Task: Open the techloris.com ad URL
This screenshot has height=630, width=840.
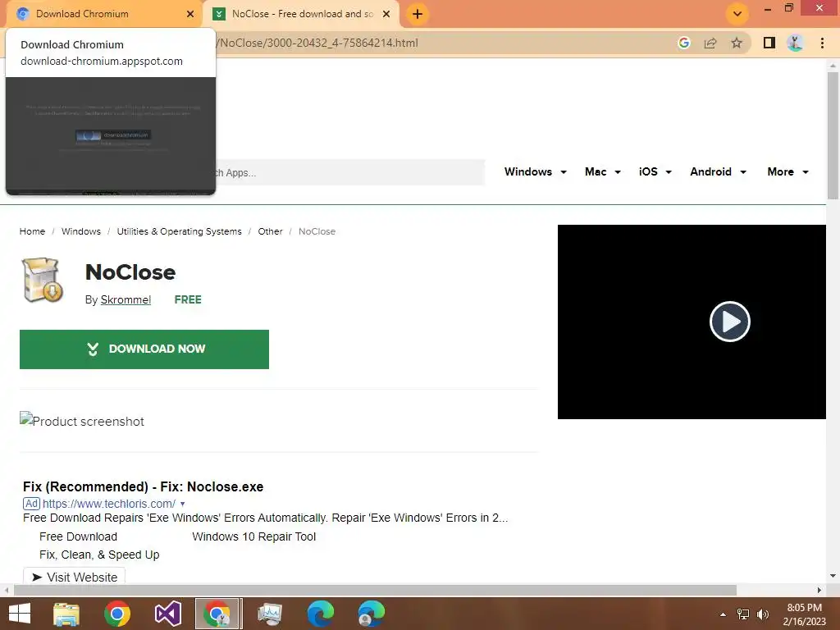Action: (109, 504)
